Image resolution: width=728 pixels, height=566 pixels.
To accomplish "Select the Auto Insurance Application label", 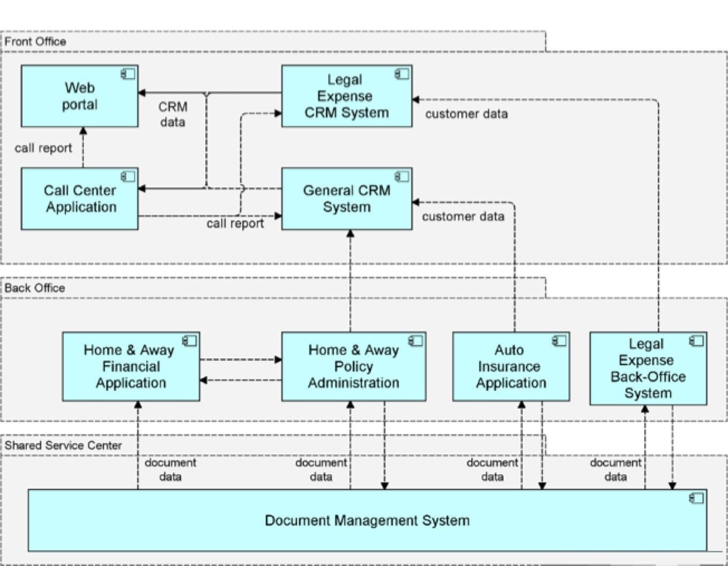I will [x=511, y=367].
